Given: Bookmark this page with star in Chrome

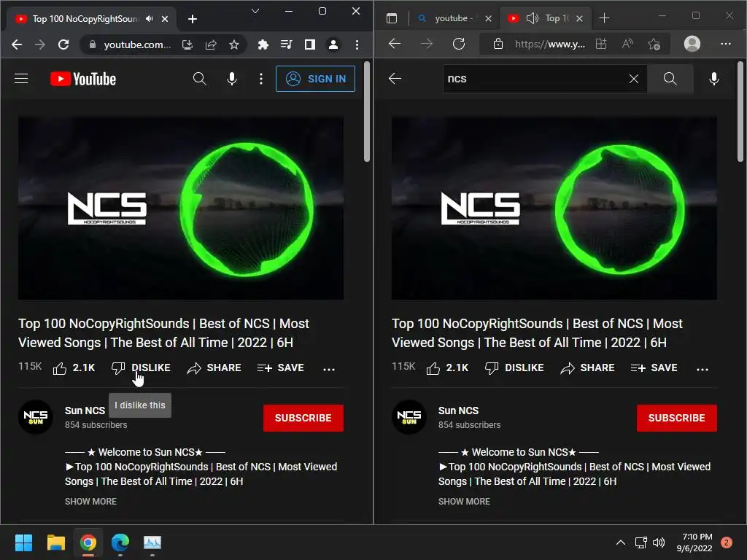Looking at the screenshot, I should click(x=234, y=44).
